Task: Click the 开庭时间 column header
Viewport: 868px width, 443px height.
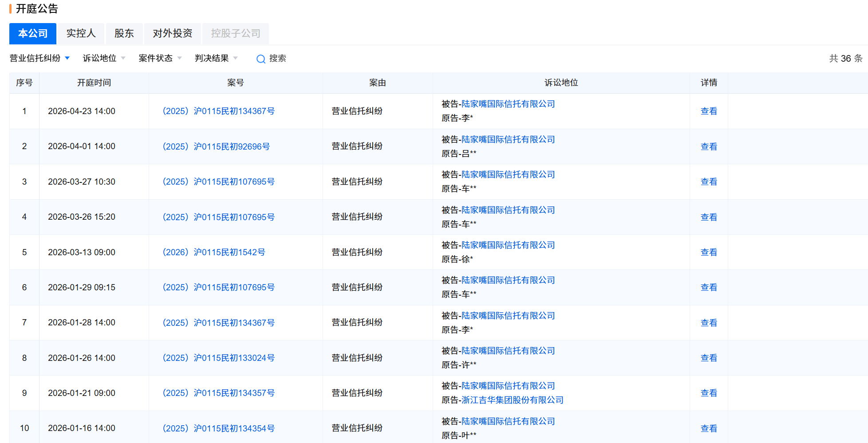Action: click(94, 83)
